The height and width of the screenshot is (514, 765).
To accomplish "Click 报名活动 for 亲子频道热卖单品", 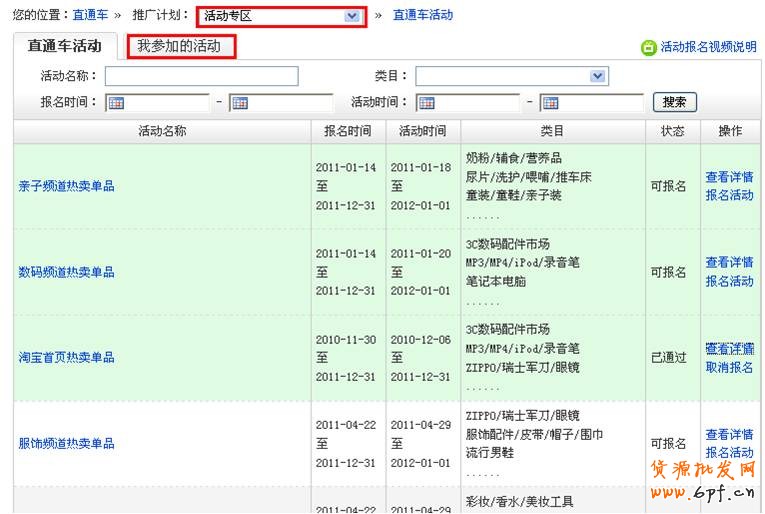I will click(x=729, y=195).
